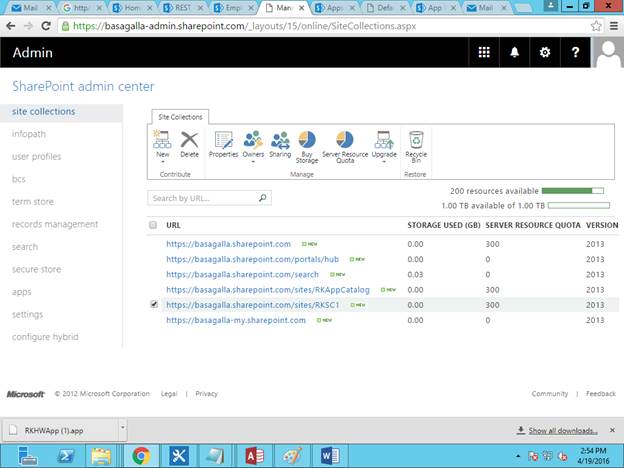Show hidden tray icons arrow
The width and height of the screenshot is (624, 468).
[x=518, y=456]
